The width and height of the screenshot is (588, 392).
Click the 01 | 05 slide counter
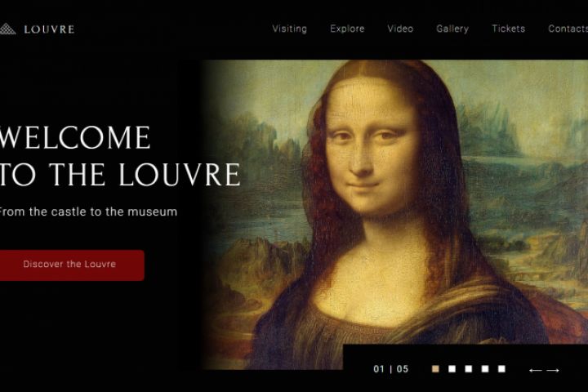tap(390, 369)
